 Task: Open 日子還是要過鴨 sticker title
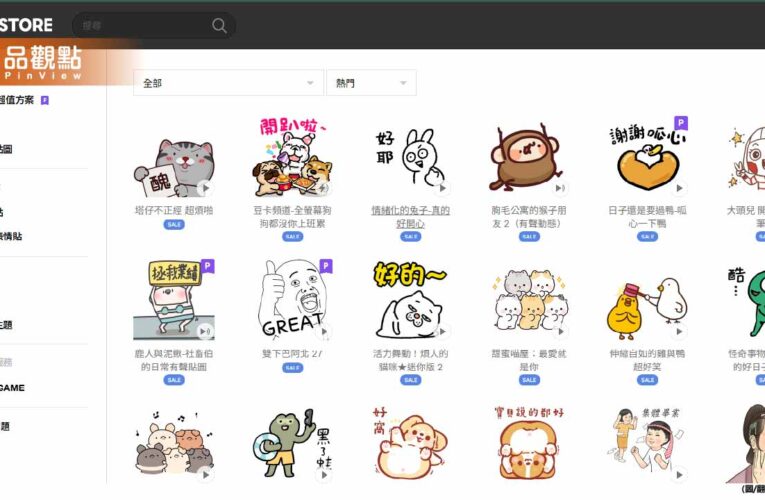[647, 217]
